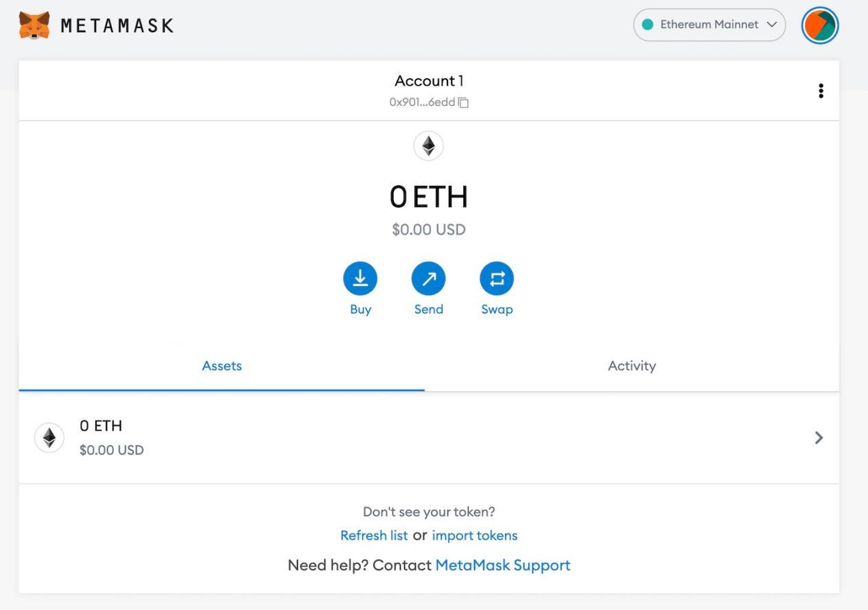The height and width of the screenshot is (610, 868).
Task: Open the Ethereum Mainnet network dropdown
Action: click(709, 25)
